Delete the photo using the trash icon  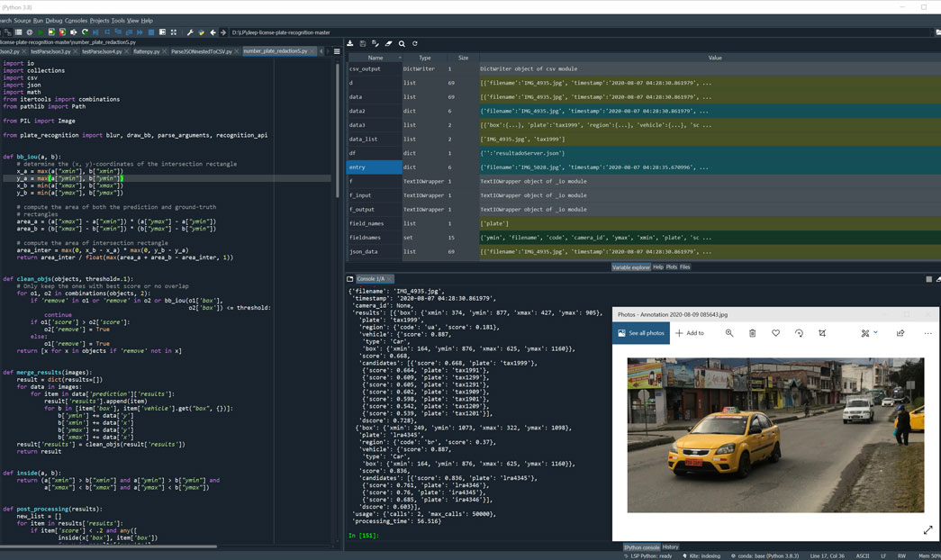[x=752, y=333]
